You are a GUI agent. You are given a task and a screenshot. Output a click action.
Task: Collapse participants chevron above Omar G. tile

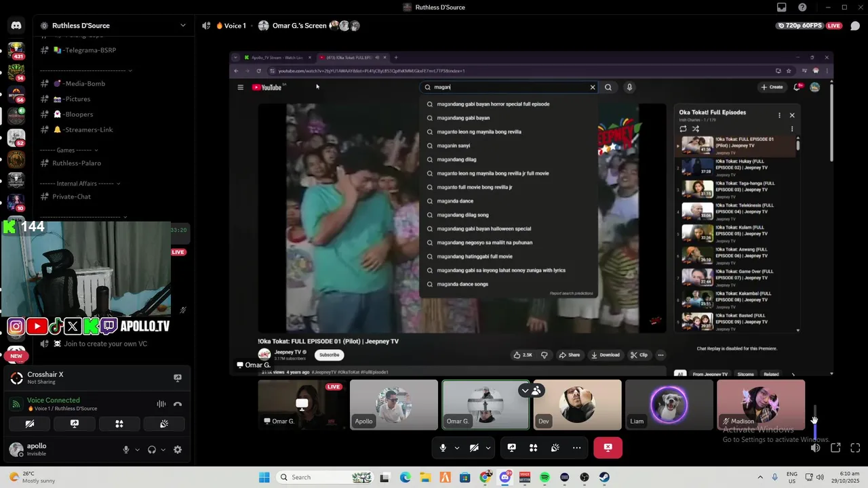coord(524,390)
